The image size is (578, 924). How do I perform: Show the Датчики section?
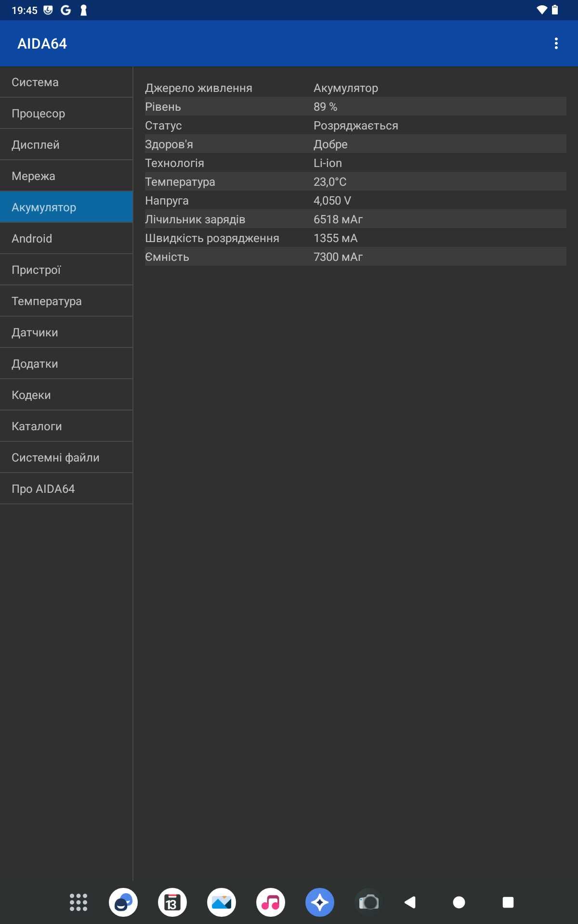click(66, 333)
